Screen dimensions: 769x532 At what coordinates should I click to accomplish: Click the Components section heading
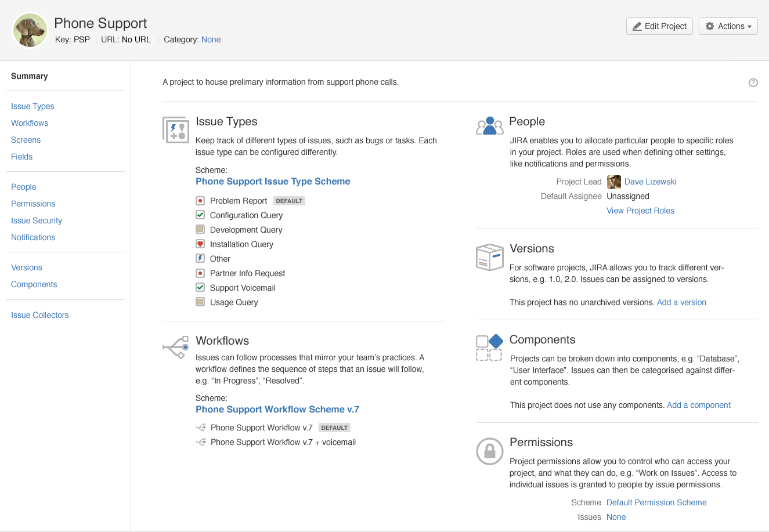point(543,339)
